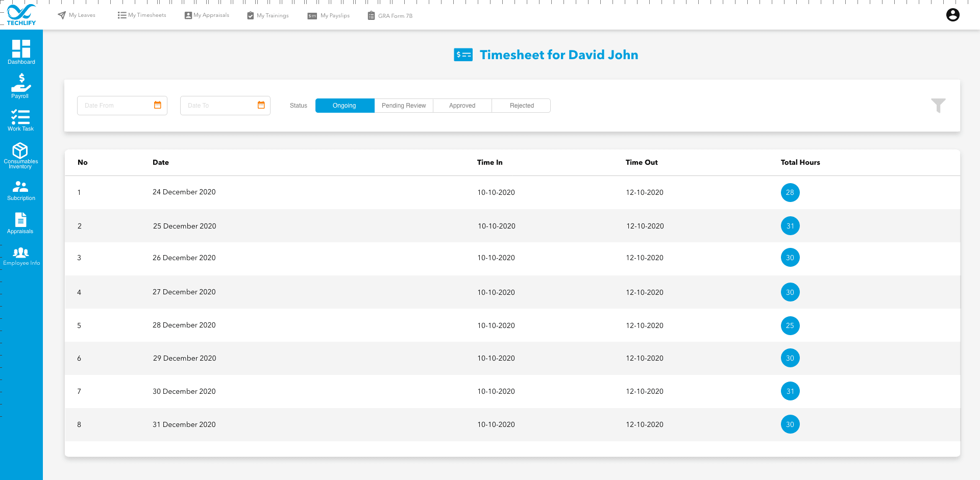Viewport: 980px width, 480px height.
Task: Open My Timesheets menu item
Action: 142,15
